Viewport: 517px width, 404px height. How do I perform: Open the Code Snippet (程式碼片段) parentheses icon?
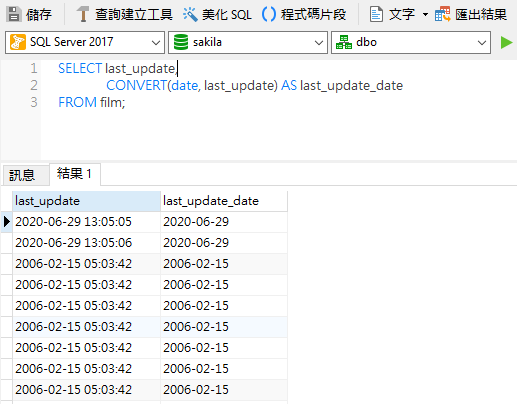pos(269,14)
